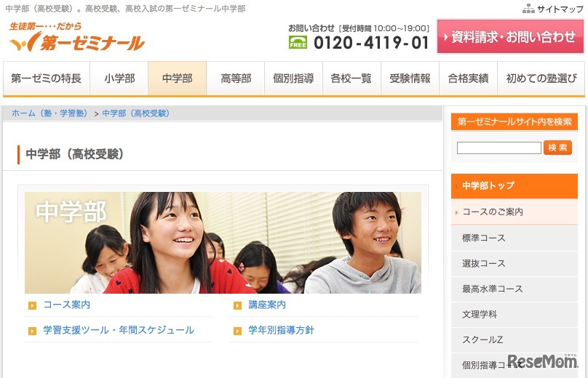Focus the site search input field
This screenshot has height=378, width=588.
[x=498, y=148]
